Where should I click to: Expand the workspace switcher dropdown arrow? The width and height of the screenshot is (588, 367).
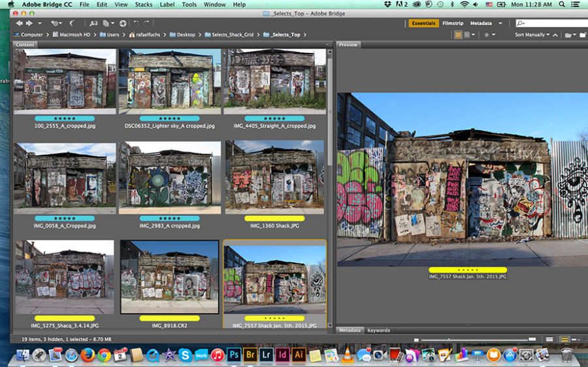coord(500,24)
